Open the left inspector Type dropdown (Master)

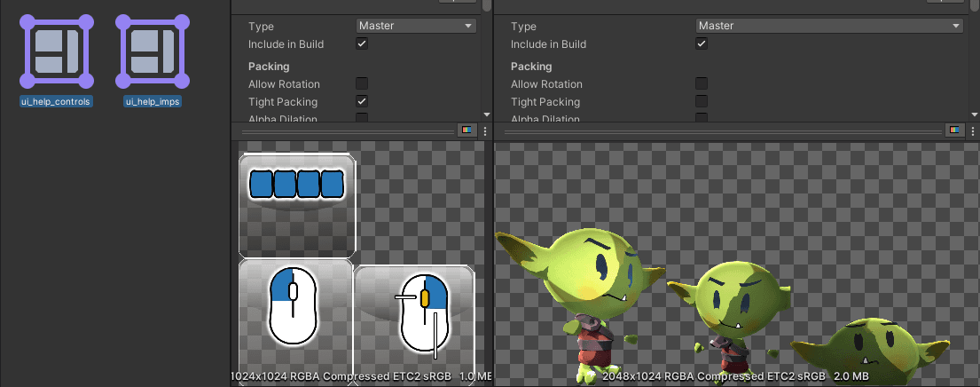[x=416, y=26]
